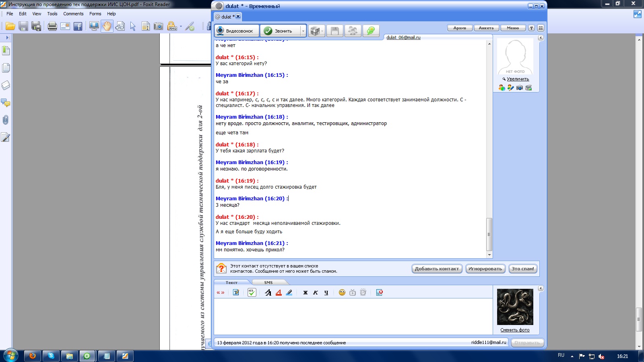
Task: Collapse my photo panel arrow
Action: (541, 288)
